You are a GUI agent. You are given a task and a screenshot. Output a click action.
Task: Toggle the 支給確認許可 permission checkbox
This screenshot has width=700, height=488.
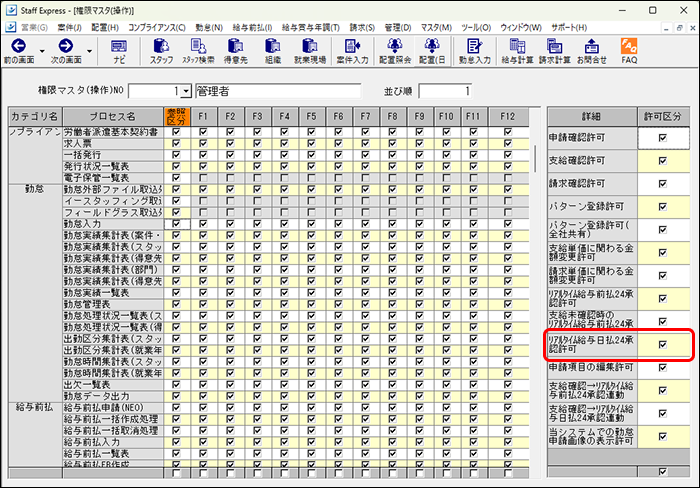click(662, 161)
